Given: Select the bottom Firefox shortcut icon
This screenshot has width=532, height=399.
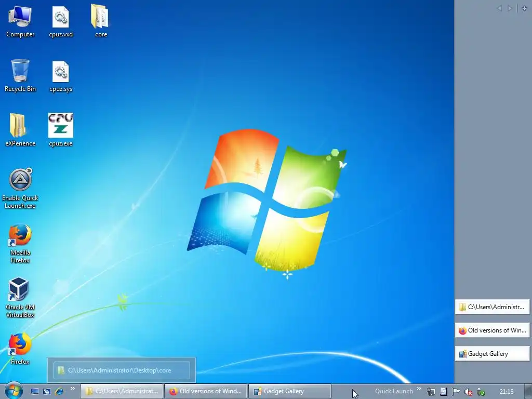Looking at the screenshot, I should pos(20,349).
